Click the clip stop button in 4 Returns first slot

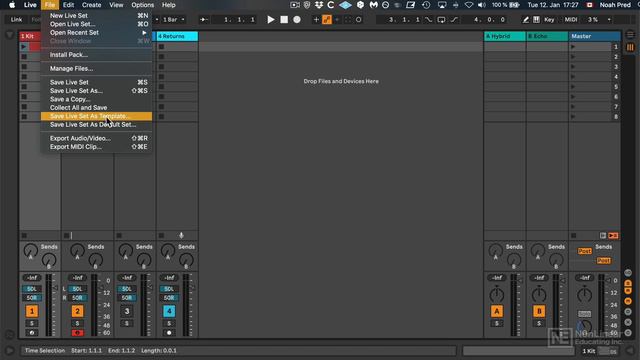tap(162, 47)
